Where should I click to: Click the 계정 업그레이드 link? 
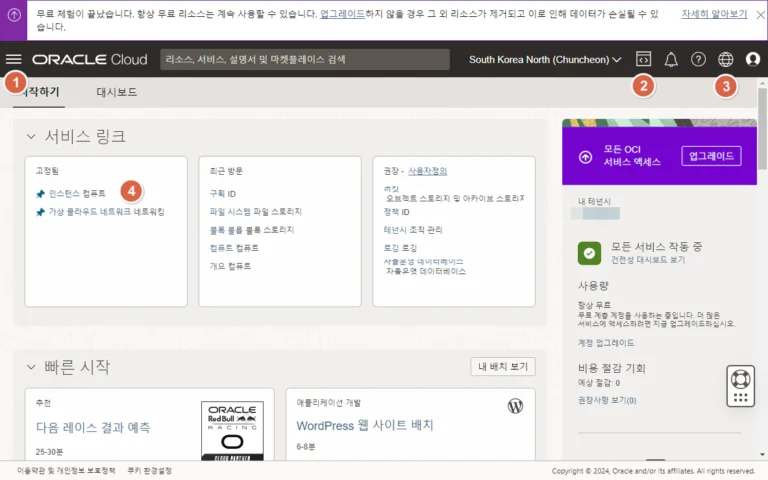(x=606, y=343)
